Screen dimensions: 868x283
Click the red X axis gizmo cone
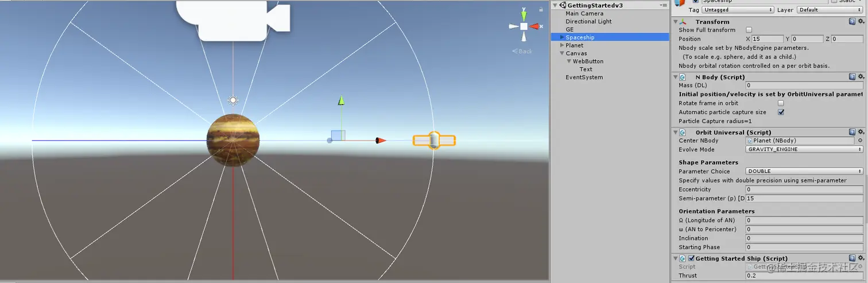point(536,26)
